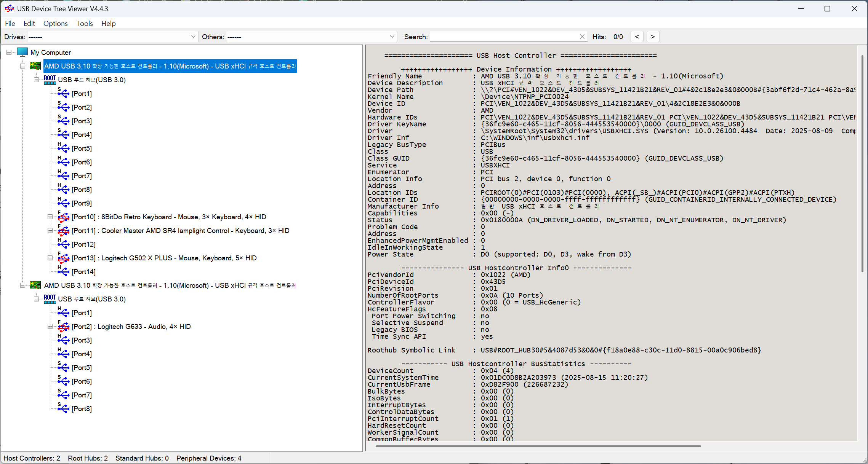Select Port10 8BitDo Retro Keyboard entry
Image resolution: width=868 pixels, height=464 pixels.
click(x=169, y=217)
